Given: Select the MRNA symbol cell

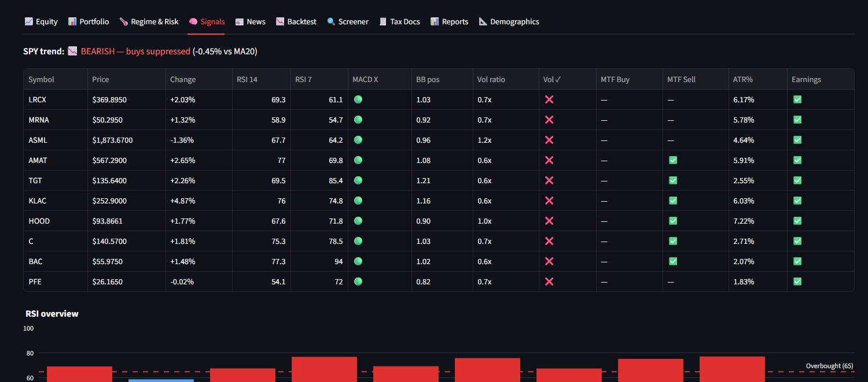Looking at the screenshot, I should (x=56, y=120).
